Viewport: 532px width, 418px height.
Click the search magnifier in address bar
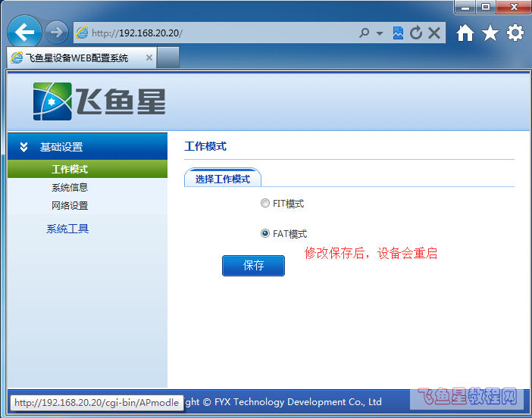pyautogui.click(x=364, y=33)
